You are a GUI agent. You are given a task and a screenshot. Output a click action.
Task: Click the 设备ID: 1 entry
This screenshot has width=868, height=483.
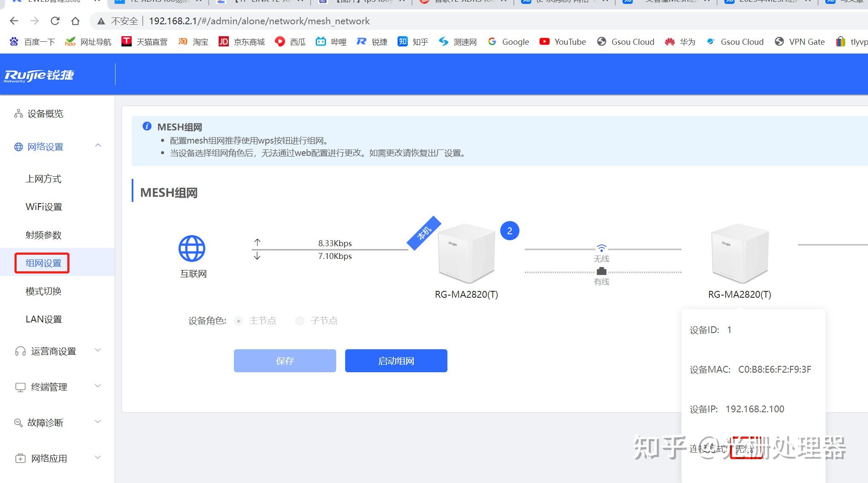tap(711, 330)
